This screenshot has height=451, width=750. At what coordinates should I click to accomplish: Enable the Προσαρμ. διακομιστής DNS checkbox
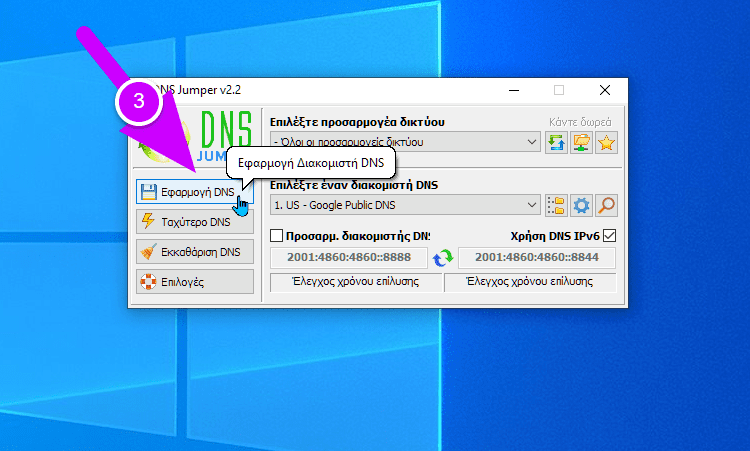pyautogui.click(x=276, y=236)
